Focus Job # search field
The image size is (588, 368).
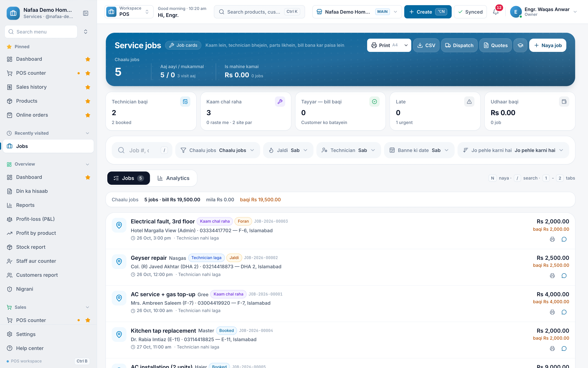142,150
